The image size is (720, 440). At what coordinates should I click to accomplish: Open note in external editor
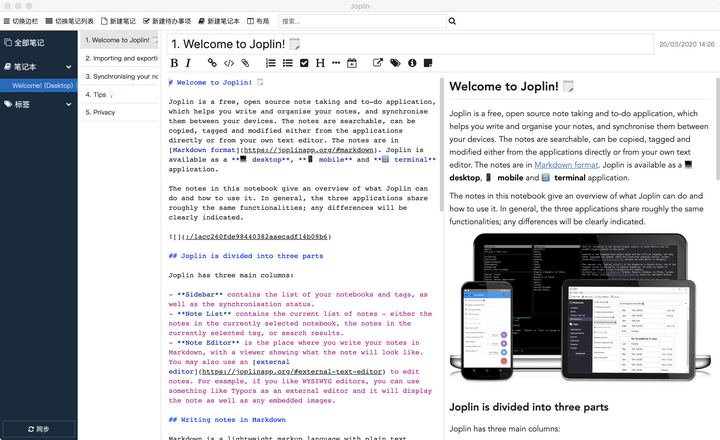377,63
